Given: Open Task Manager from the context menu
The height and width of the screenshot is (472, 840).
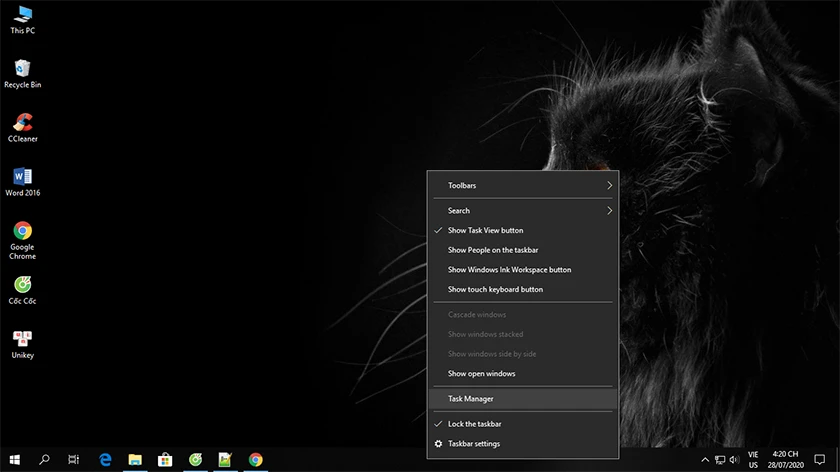Looking at the screenshot, I should (x=522, y=399).
